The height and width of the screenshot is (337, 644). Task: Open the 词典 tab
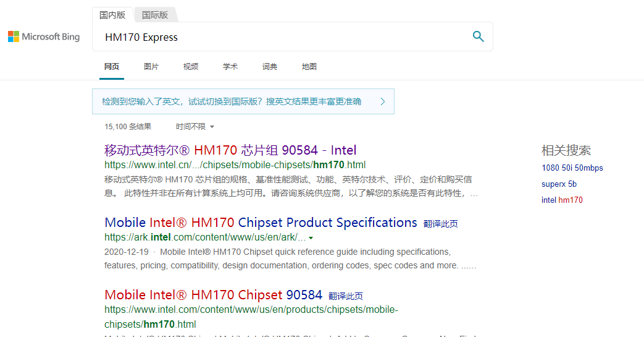click(270, 67)
